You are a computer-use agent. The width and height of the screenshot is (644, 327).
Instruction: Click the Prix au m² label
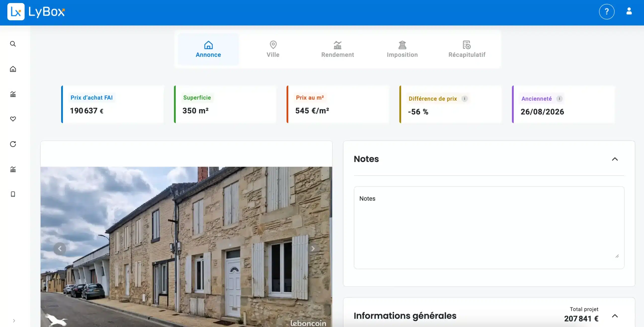point(310,98)
